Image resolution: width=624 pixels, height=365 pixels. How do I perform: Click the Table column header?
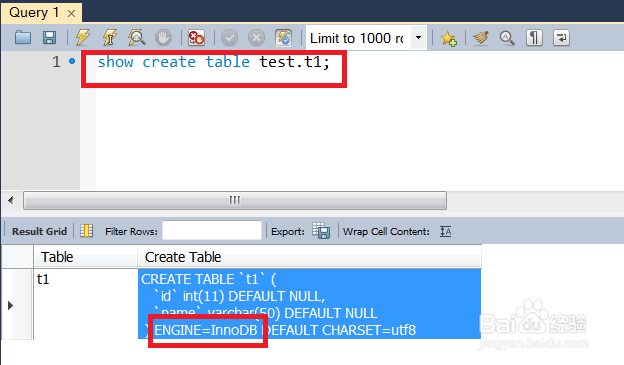85,257
